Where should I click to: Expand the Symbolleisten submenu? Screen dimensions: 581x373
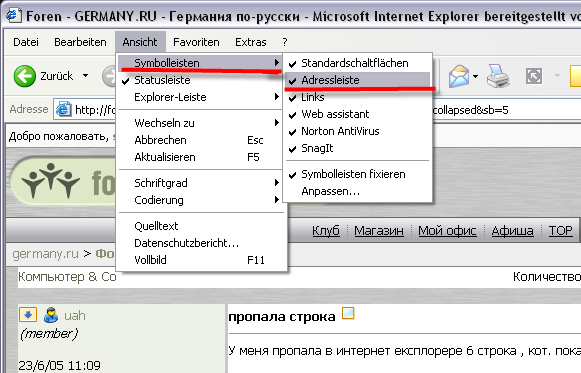coord(201,63)
